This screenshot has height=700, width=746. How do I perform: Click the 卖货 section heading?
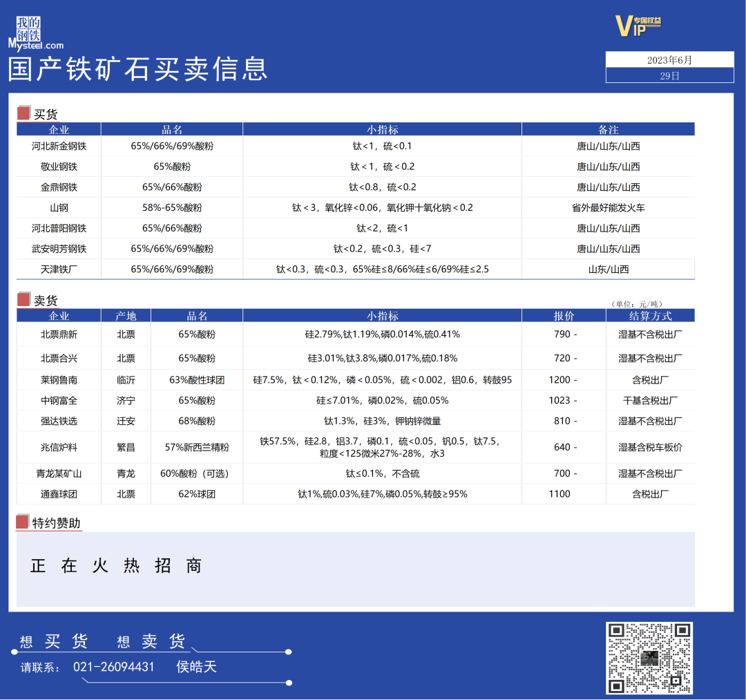tap(45, 301)
